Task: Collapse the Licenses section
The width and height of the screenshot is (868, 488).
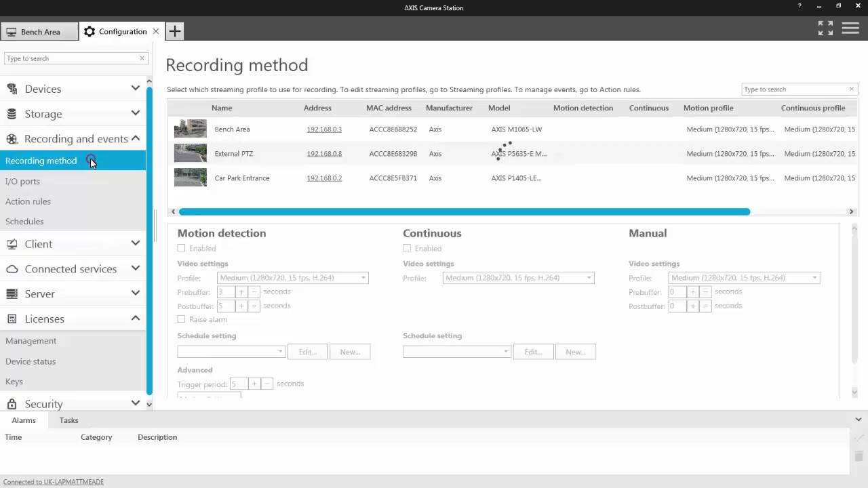Action: (135, 319)
